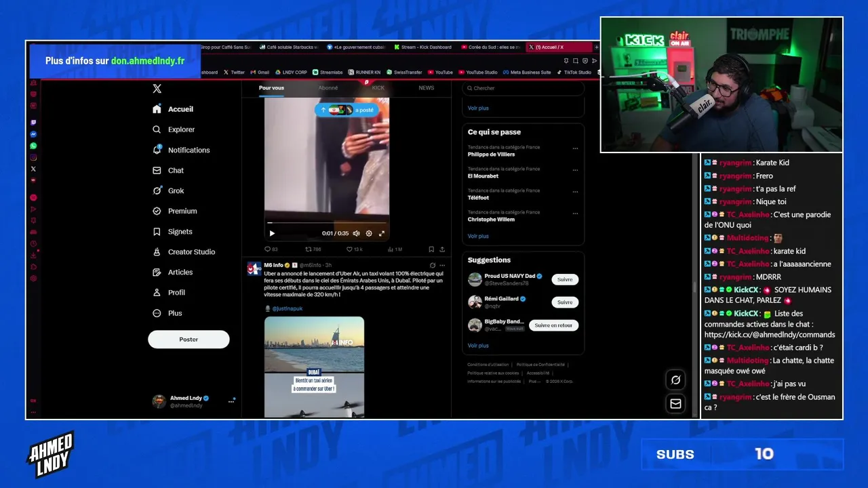Open Grok icon in sidebar

(x=157, y=190)
